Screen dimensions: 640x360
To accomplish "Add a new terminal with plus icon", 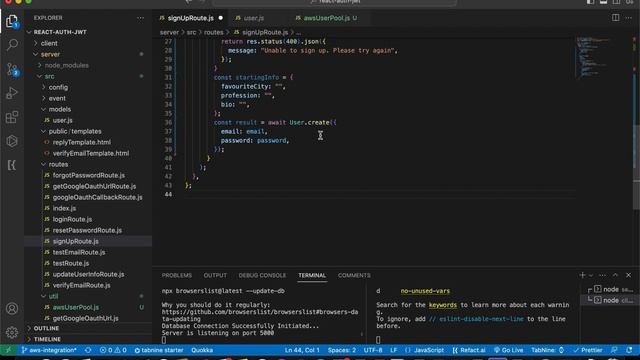I will click(x=582, y=275).
